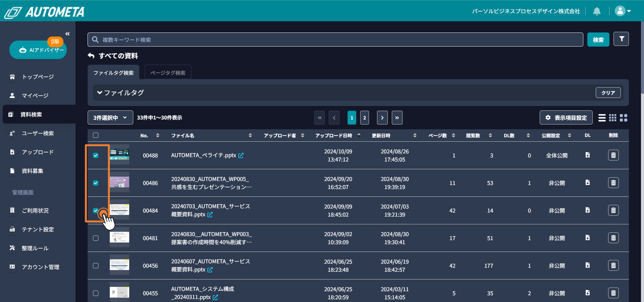
Task: Collapse the sidebar with double chevron
Action: [68, 34]
